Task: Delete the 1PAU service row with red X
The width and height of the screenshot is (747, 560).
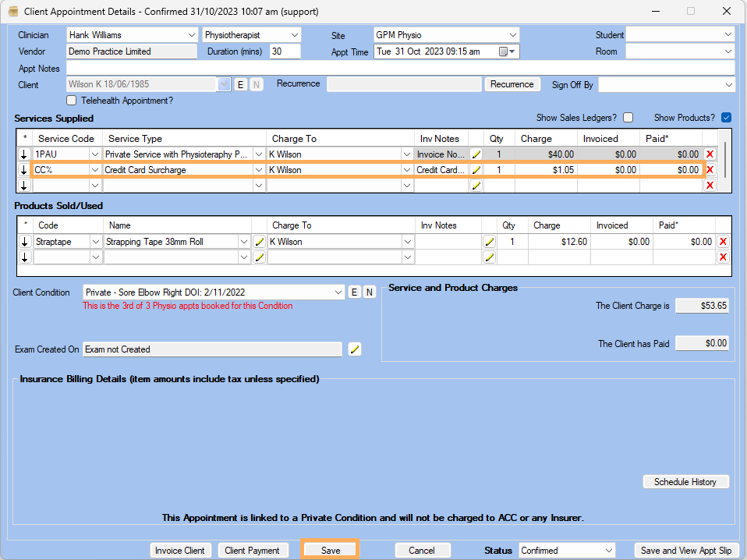Action: click(710, 154)
